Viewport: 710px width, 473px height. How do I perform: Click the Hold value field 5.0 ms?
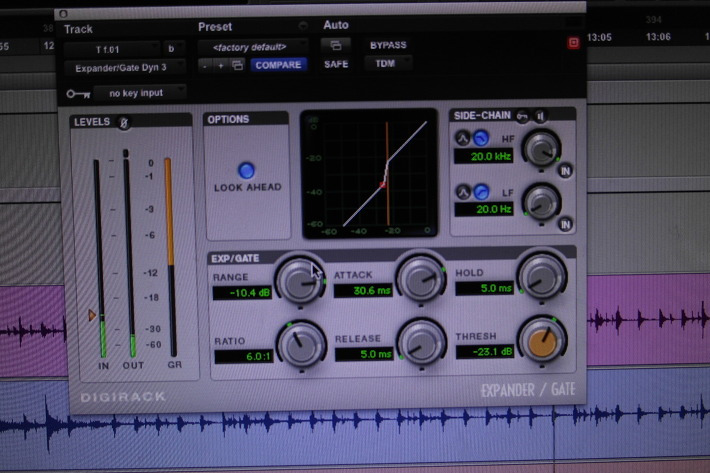click(x=484, y=288)
